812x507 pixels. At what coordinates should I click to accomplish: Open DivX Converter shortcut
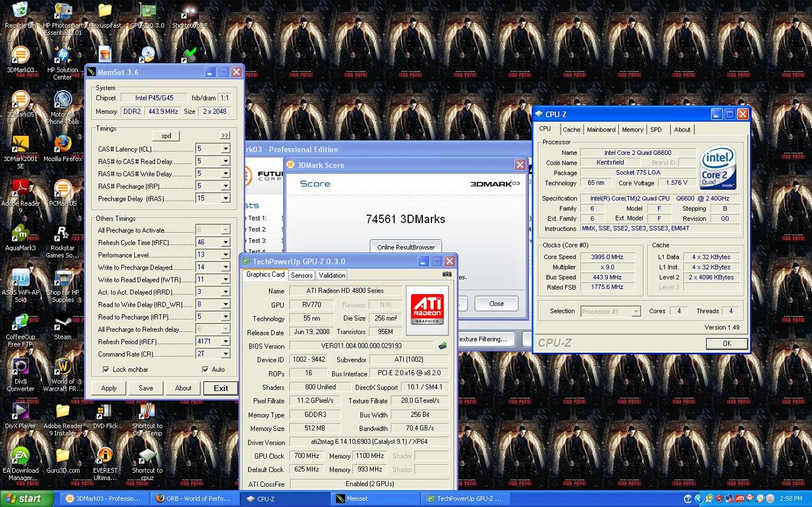(x=20, y=375)
